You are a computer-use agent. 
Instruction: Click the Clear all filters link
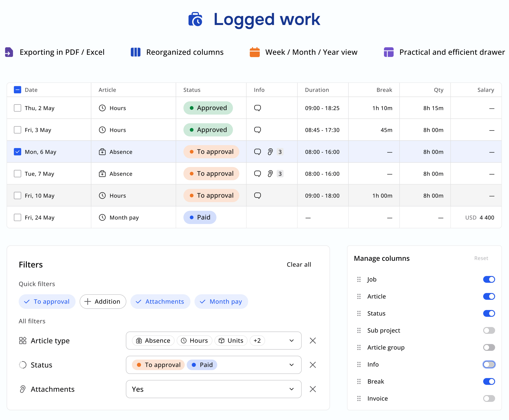tap(299, 264)
